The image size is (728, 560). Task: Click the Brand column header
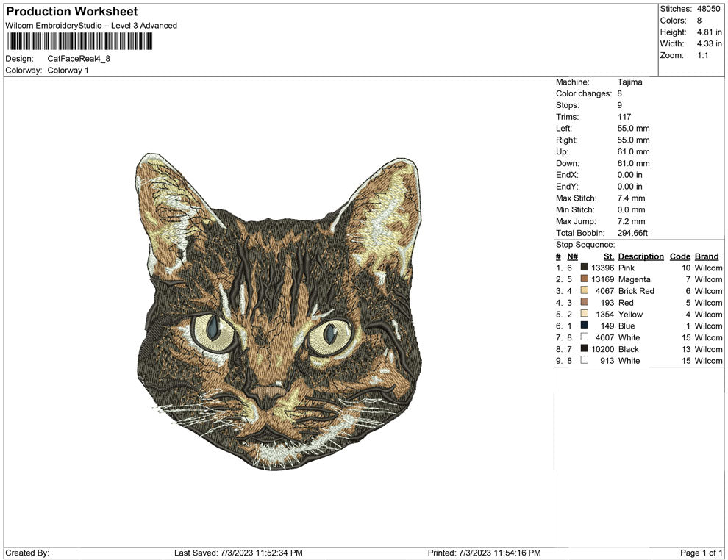click(x=706, y=256)
